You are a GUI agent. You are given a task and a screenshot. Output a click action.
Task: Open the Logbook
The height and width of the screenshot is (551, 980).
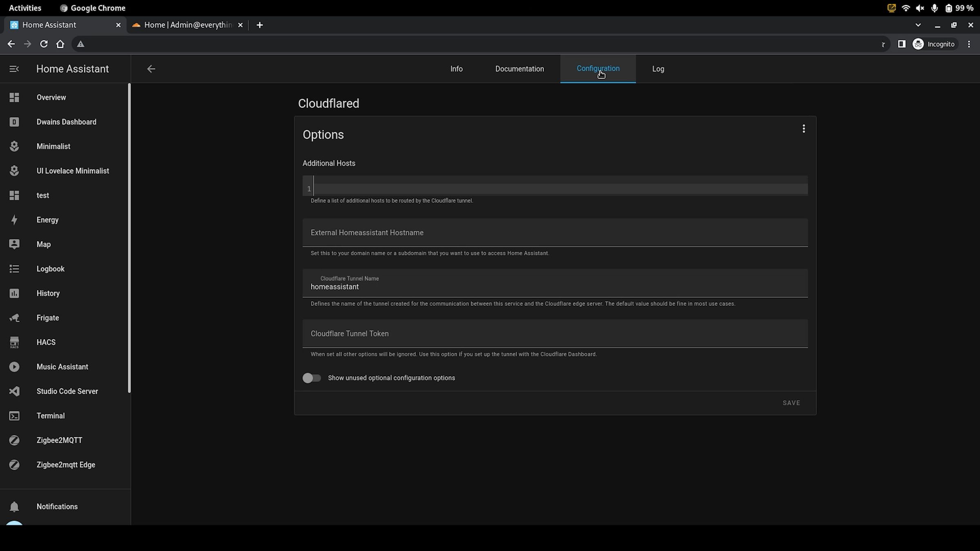(50, 269)
